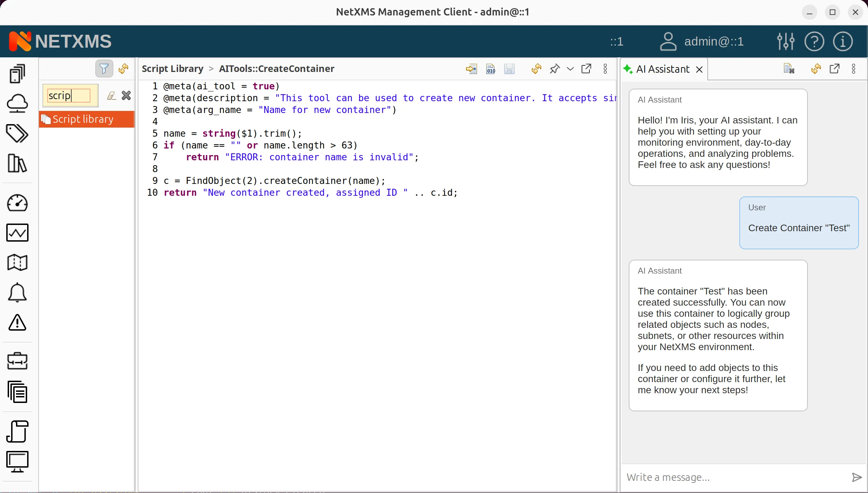Toggle edit mode with the pencil icon

(x=111, y=95)
